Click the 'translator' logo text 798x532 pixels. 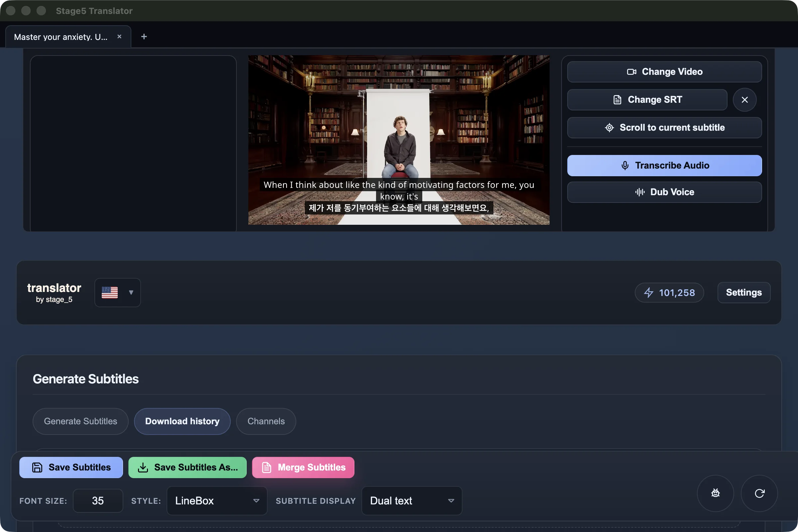(54, 288)
